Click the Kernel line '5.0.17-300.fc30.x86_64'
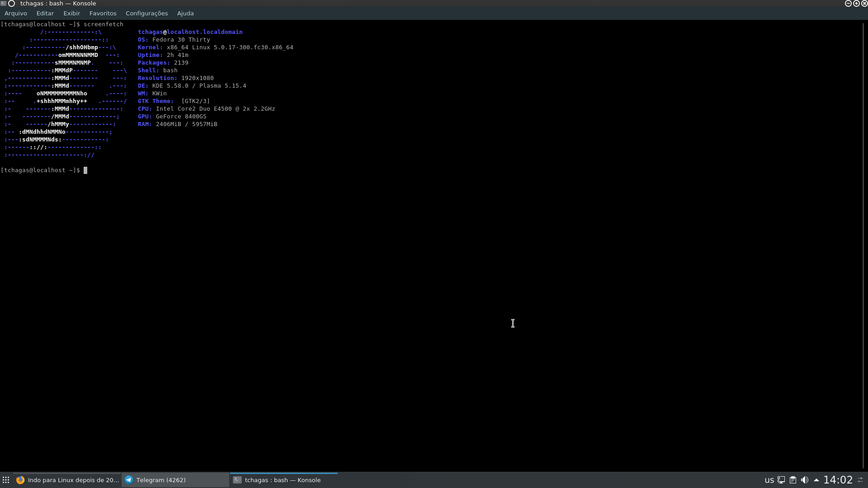 pos(253,47)
